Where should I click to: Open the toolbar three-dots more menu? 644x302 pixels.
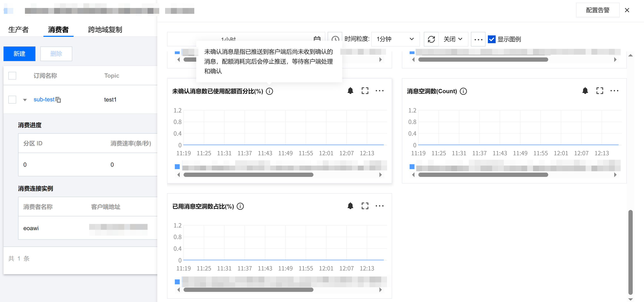coord(478,39)
